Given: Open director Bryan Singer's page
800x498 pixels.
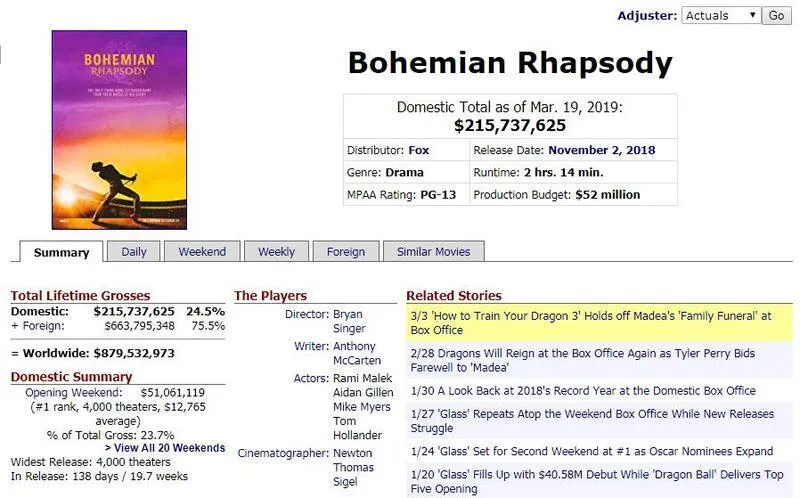Looking at the screenshot, I should point(349,321).
